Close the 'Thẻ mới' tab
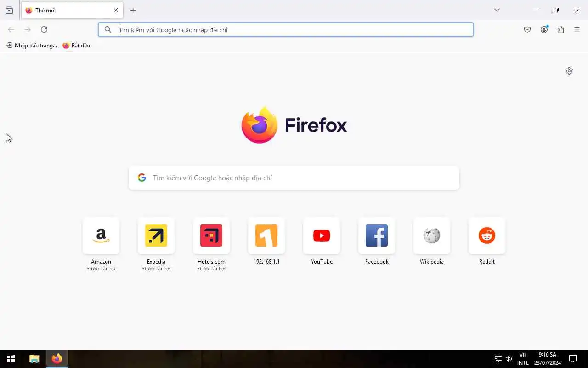588x368 pixels. click(116, 10)
